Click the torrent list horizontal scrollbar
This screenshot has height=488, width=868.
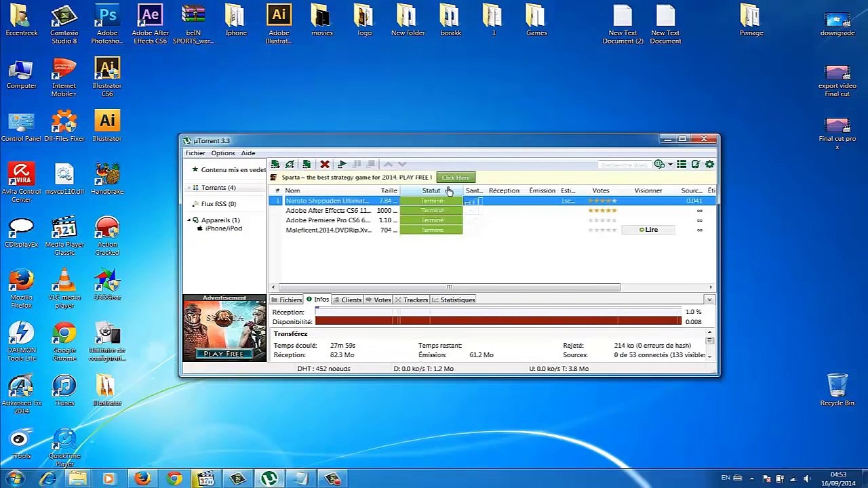[449, 287]
